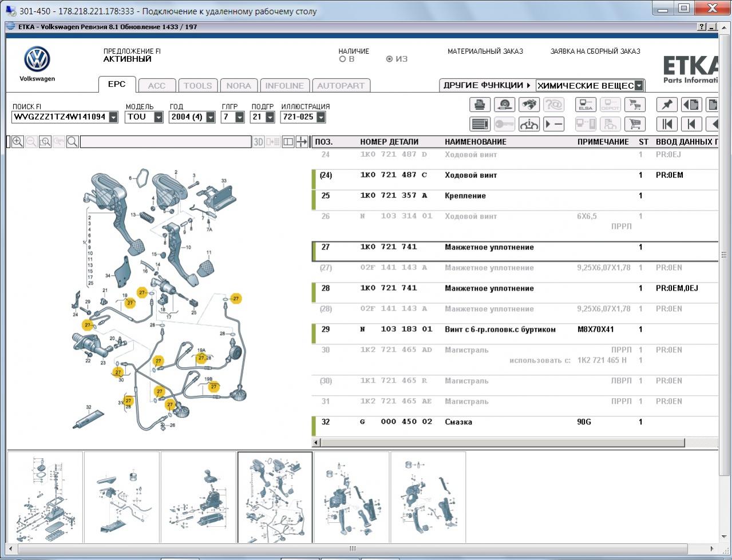The width and height of the screenshot is (732, 560).
Task: Jump to first illustration (double-bar arrow)
Action: (667, 124)
